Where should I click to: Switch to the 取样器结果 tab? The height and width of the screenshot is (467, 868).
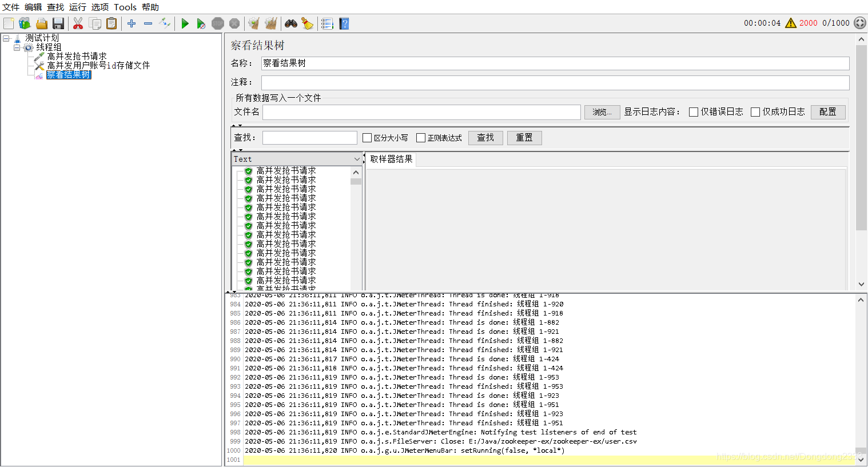click(x=391, y=159)
